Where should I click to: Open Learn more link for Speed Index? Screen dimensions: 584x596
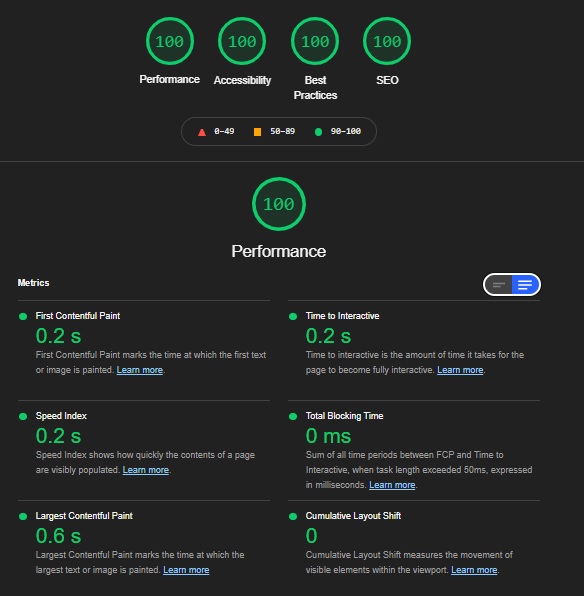(146, 470)
